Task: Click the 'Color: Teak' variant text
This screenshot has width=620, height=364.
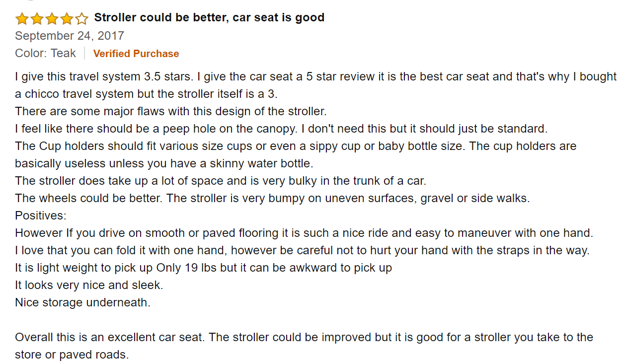Action: [45, 54]
